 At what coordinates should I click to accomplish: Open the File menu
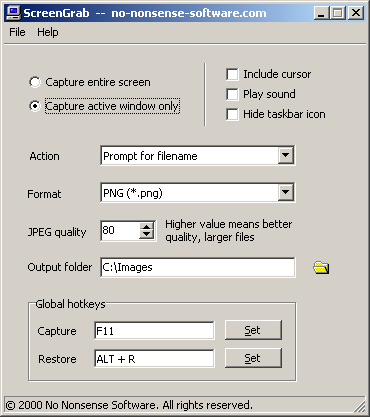pos(17,32)
